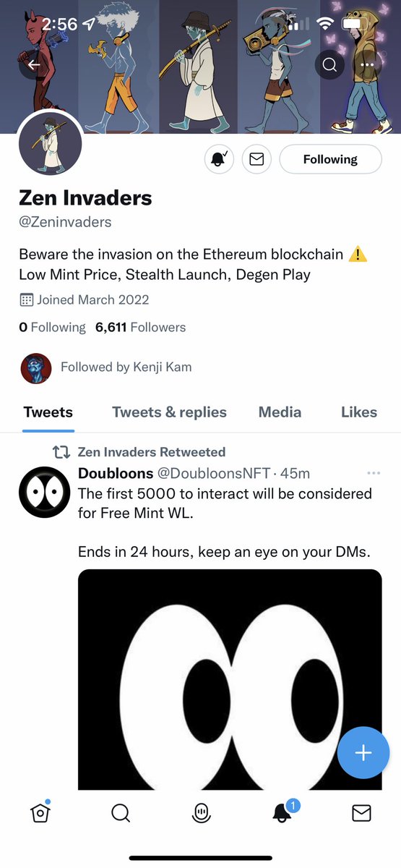Open Messages envelope in bottom bar

click(x=361, y=813)
